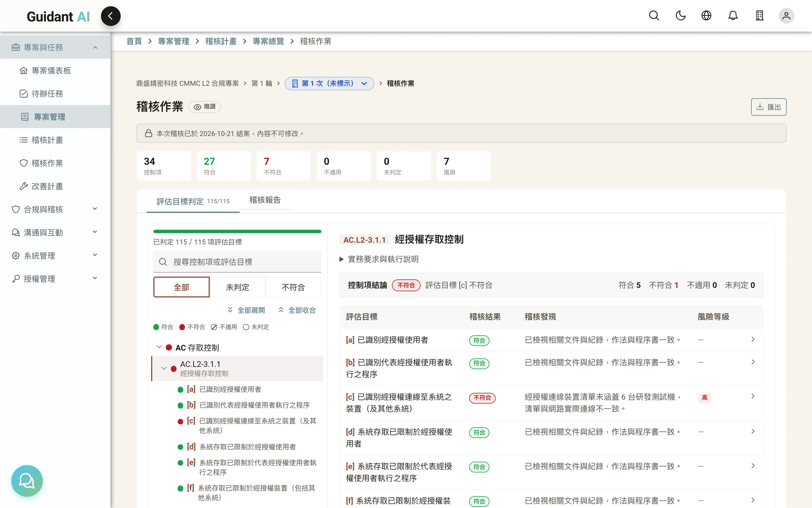Click the green judgement progress bar
The height and width of the screenshot is (508, 812).
[x=237, y=231]
